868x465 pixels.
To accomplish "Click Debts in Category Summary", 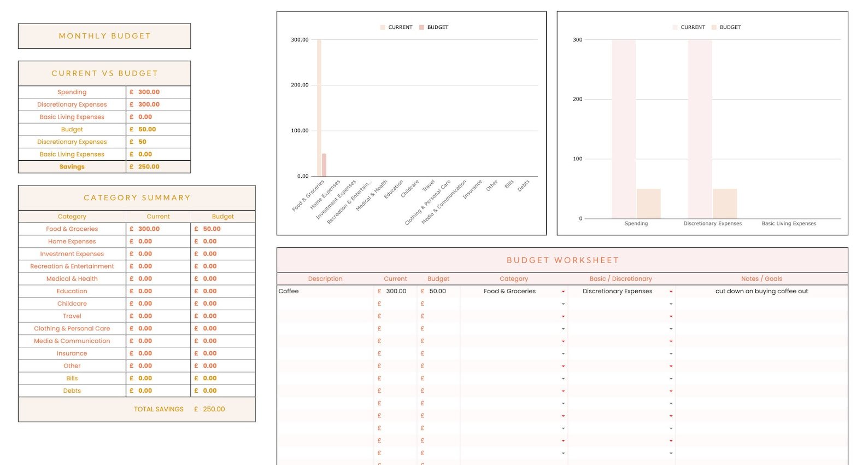I will pyautogui.click(x=72, y=391).
